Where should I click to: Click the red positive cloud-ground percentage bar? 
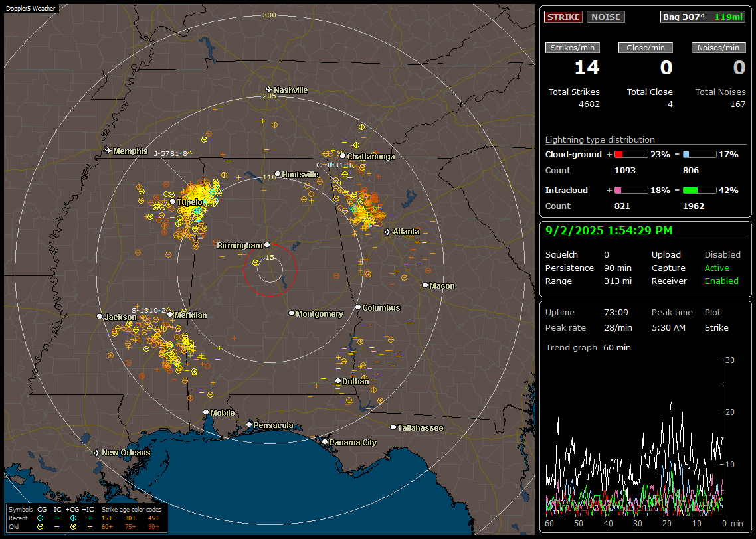click(631, 154)
